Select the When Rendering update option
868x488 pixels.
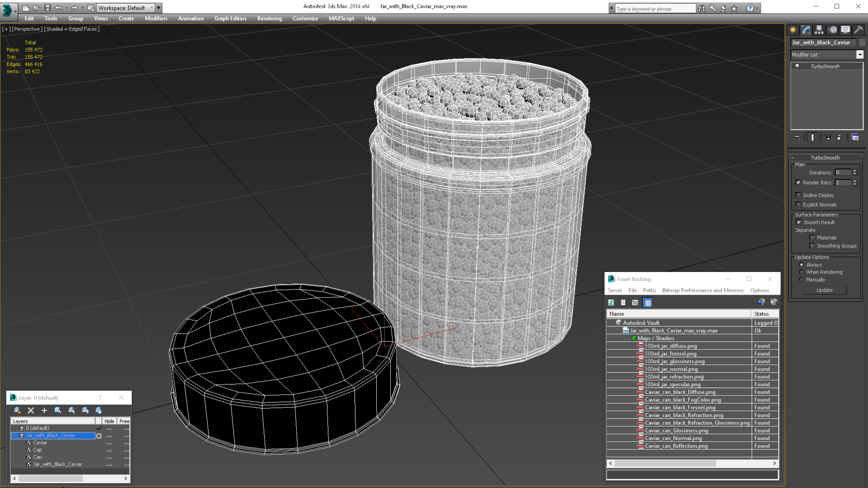coord(801,272)
